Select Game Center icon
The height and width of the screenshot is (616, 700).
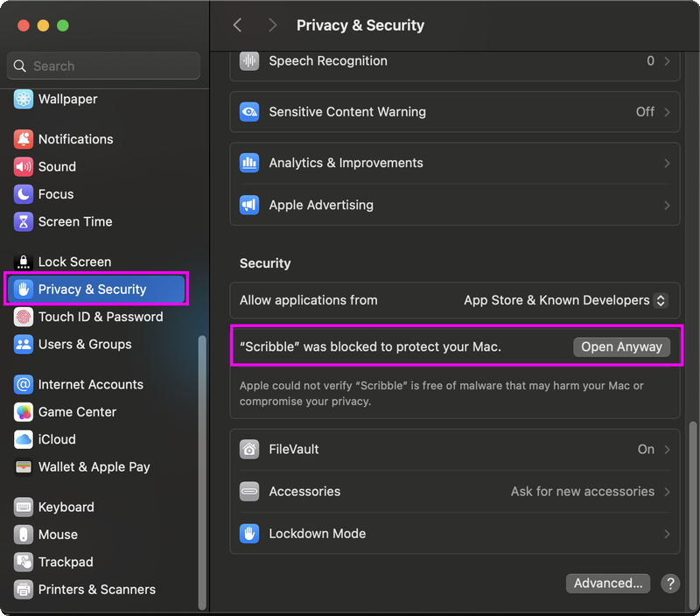click(24, 412)
